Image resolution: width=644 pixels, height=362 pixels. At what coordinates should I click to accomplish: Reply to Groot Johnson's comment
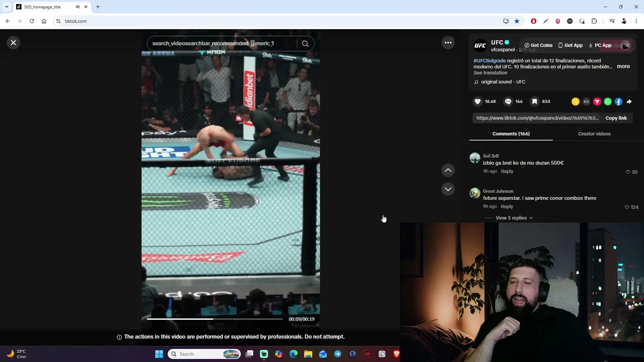[507, 207]
